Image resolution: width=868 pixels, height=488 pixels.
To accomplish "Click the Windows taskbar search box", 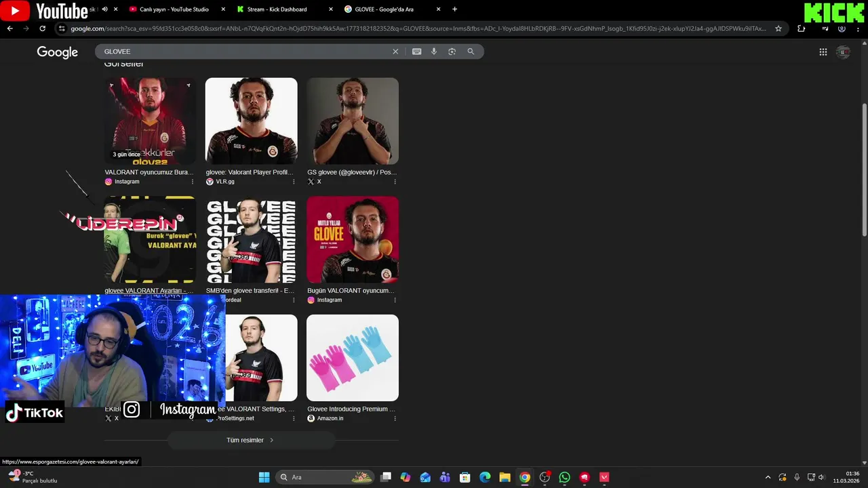I will [326, 477].
